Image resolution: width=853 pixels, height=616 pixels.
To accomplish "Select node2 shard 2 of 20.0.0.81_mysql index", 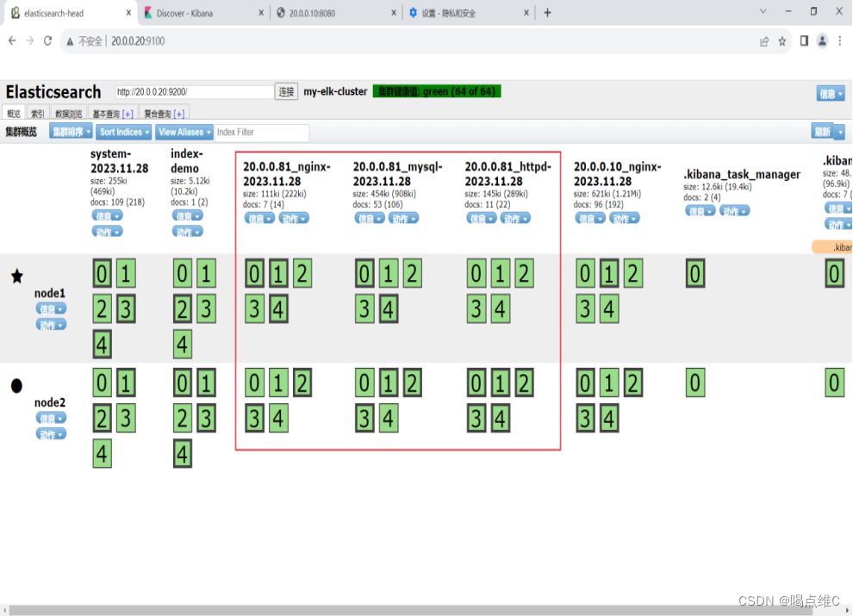I will [x=413, y=383].
